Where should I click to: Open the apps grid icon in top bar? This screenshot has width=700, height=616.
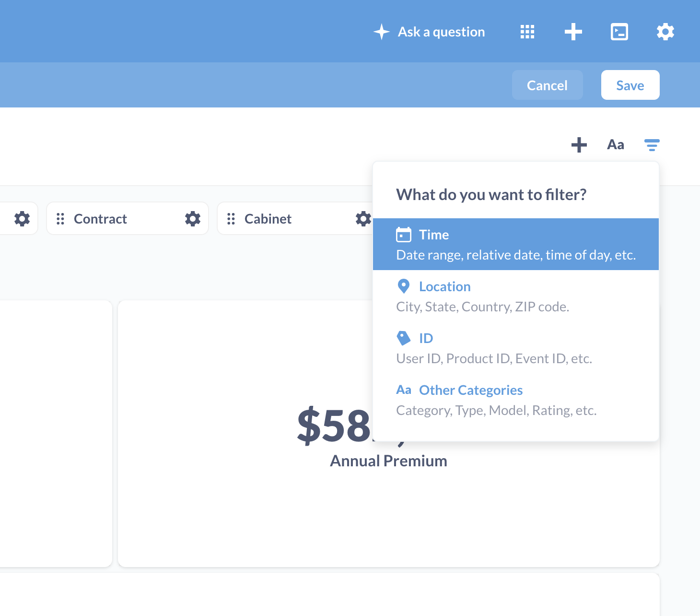(x=527, y=31)
